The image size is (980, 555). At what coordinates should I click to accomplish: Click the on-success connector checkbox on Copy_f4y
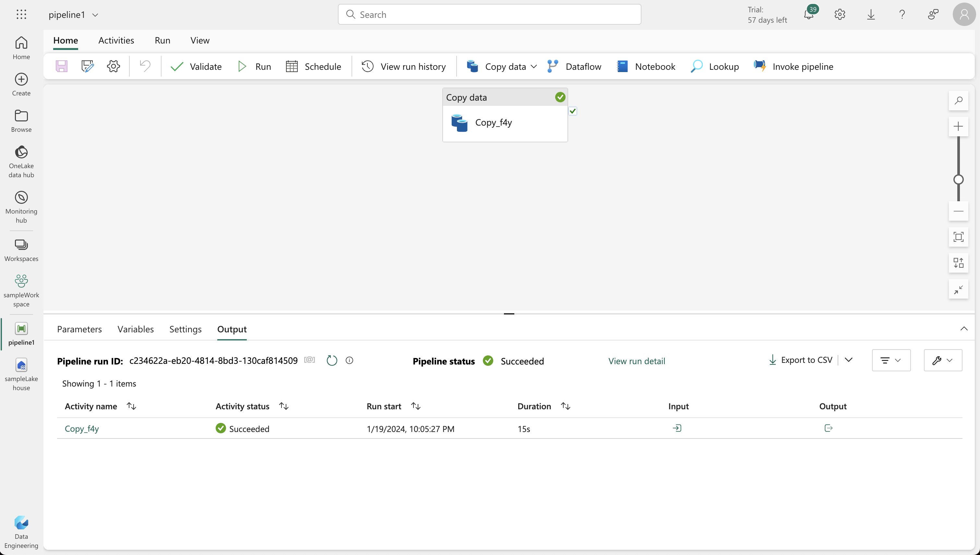(573, 111)
